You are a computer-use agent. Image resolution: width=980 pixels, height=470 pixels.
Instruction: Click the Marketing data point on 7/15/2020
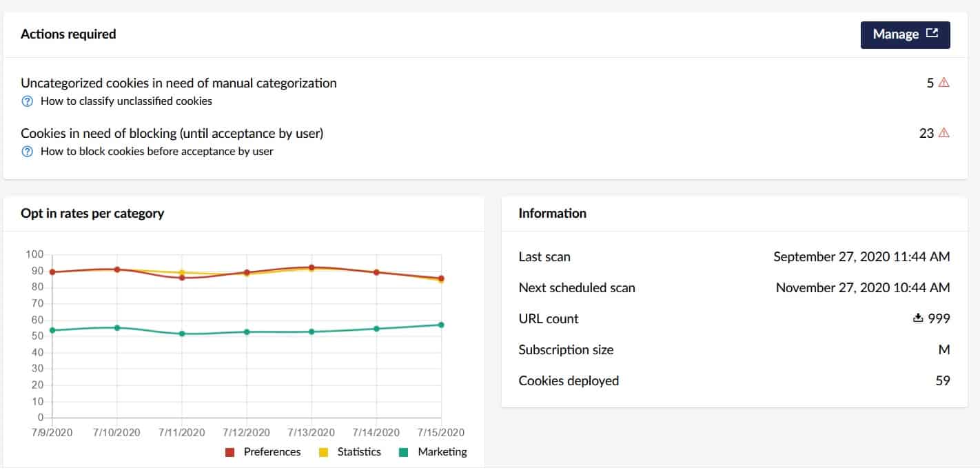coord(441,325)
